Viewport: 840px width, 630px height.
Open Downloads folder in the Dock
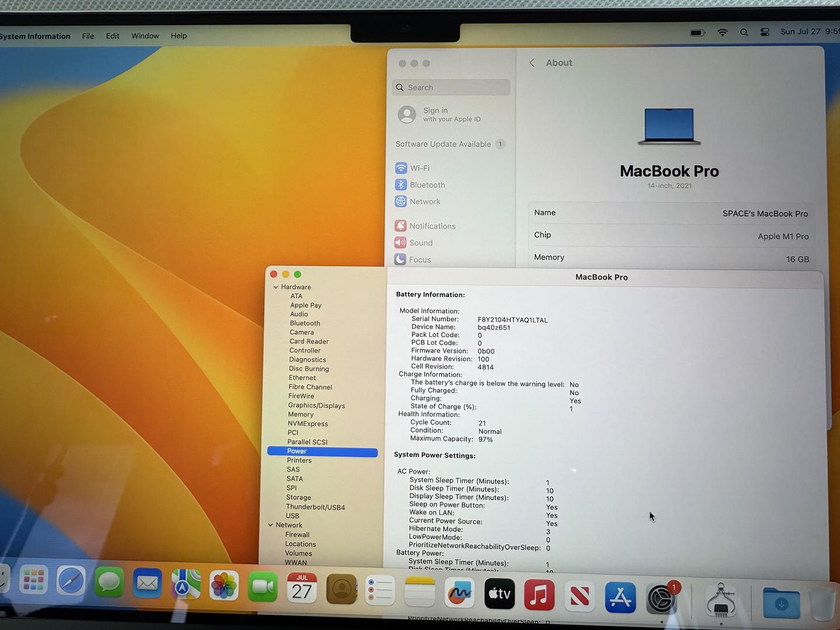pos(781,603)
